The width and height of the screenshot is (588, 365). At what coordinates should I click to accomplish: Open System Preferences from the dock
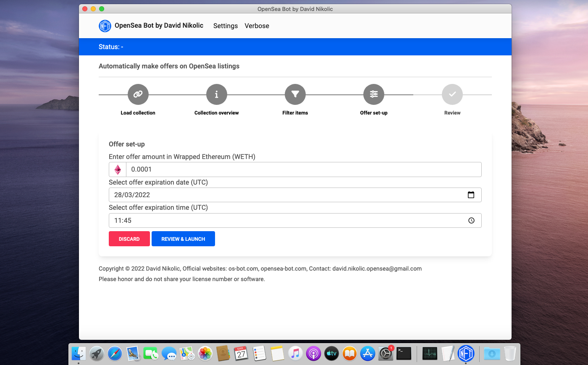pyautogui.click(x=386, y=354)
